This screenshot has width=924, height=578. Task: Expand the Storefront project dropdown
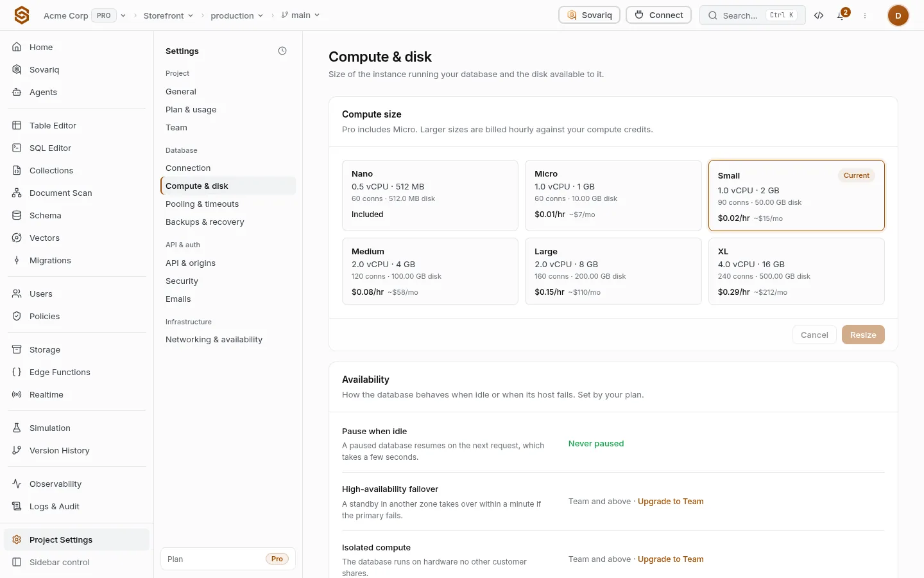coord(168,15)
